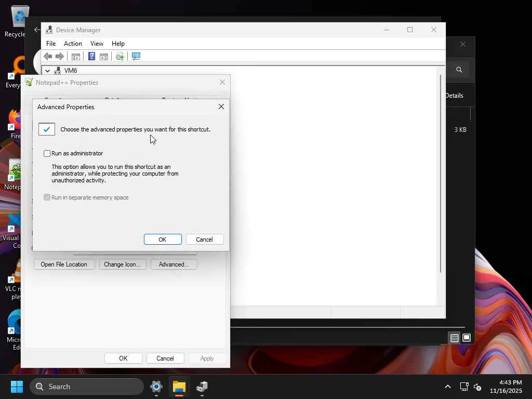
Task: Click the 3 KB size value in File Explorer
Action: coord(460,129)
